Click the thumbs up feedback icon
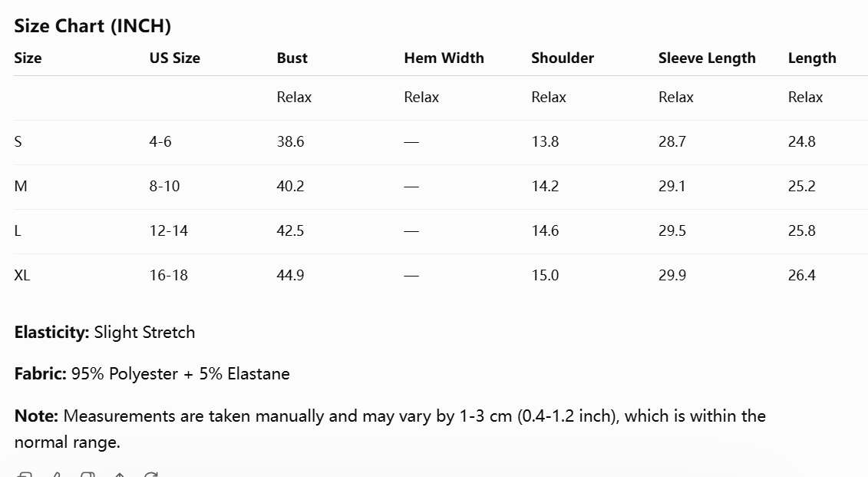The width and height of the screenshot is (868, 477). click(57, 474)
